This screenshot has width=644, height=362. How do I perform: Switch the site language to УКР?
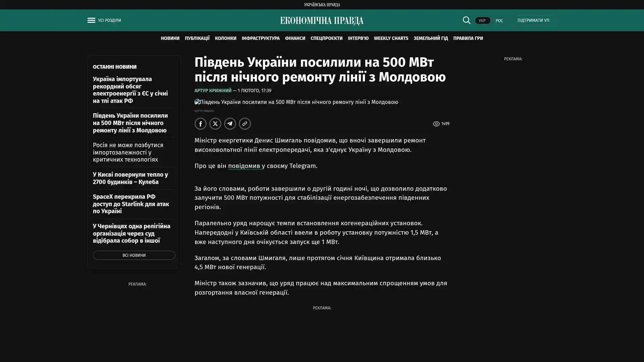click(x=482, y=20)
